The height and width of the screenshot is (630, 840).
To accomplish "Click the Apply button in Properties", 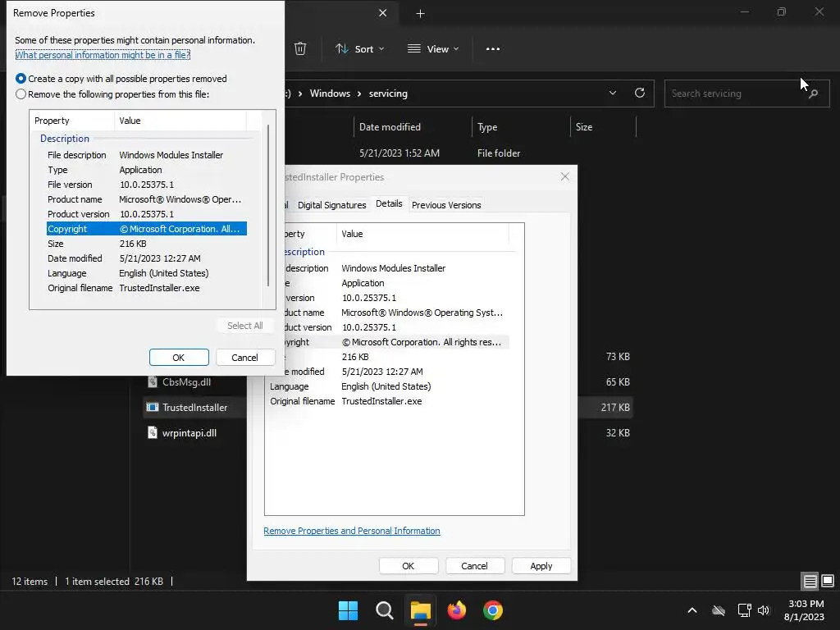I will point(541,566).
